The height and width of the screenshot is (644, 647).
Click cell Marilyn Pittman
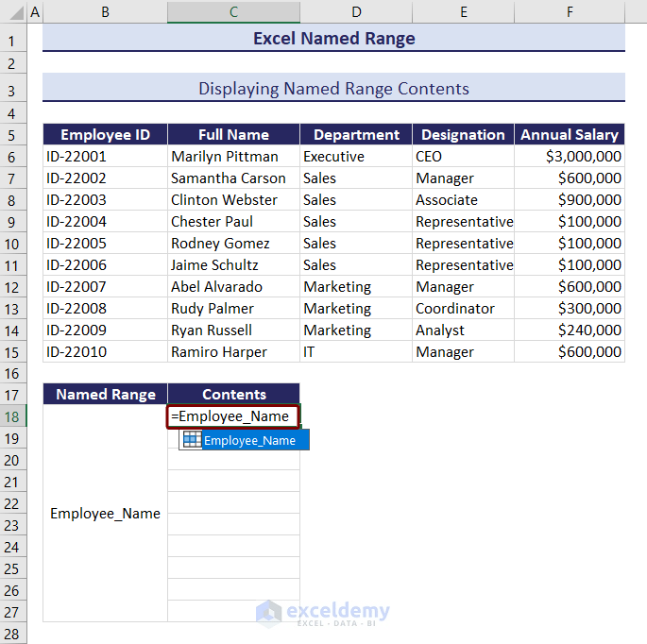click(x=233, y=157)
